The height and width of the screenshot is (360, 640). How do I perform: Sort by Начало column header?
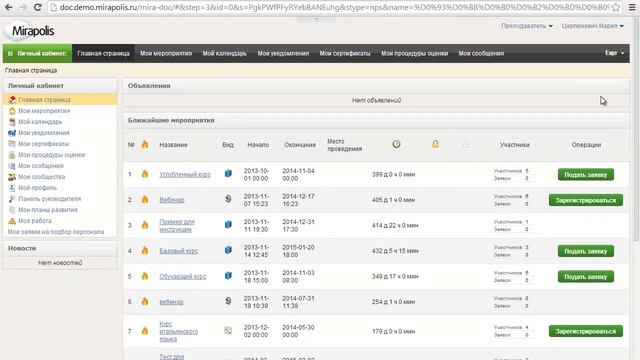(258, 145)
